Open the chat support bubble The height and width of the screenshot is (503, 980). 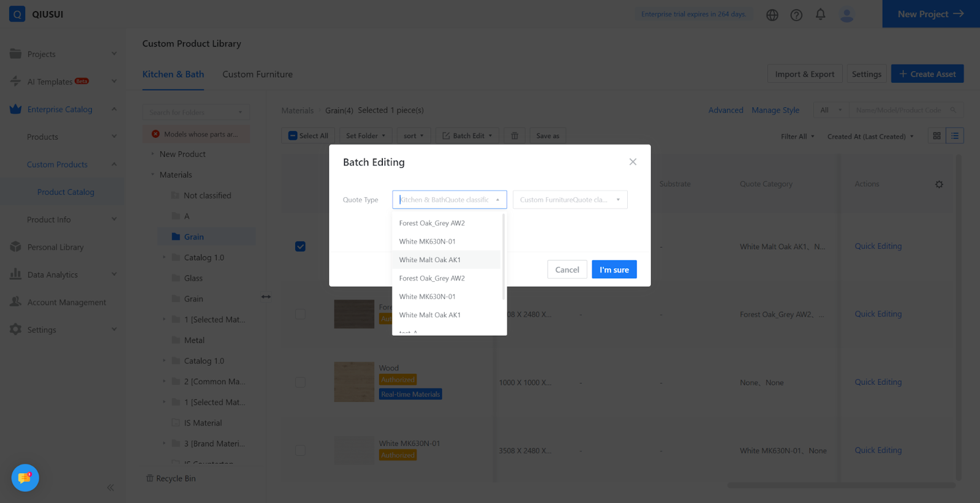[25, 478]
